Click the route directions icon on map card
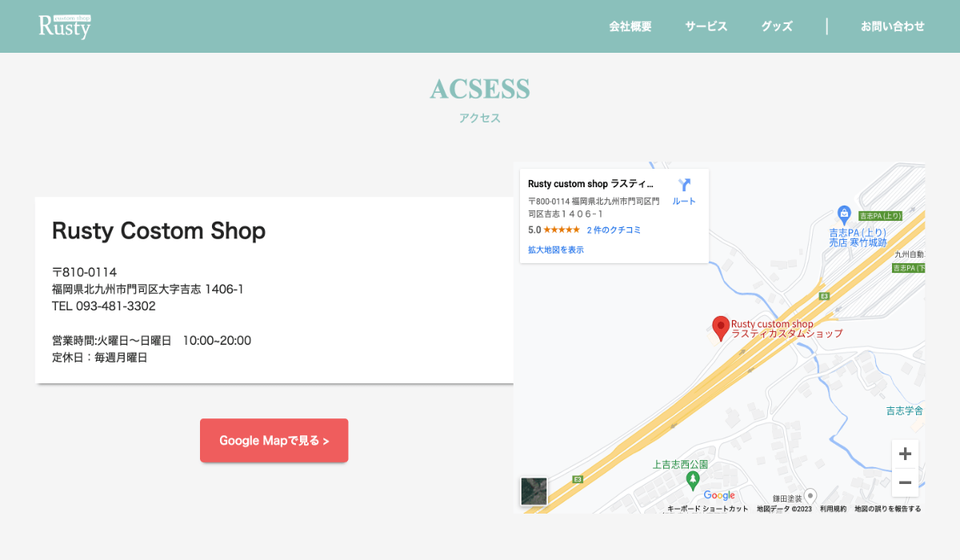Viewport: 960px width, 560px height. click(x=684, y=185)
